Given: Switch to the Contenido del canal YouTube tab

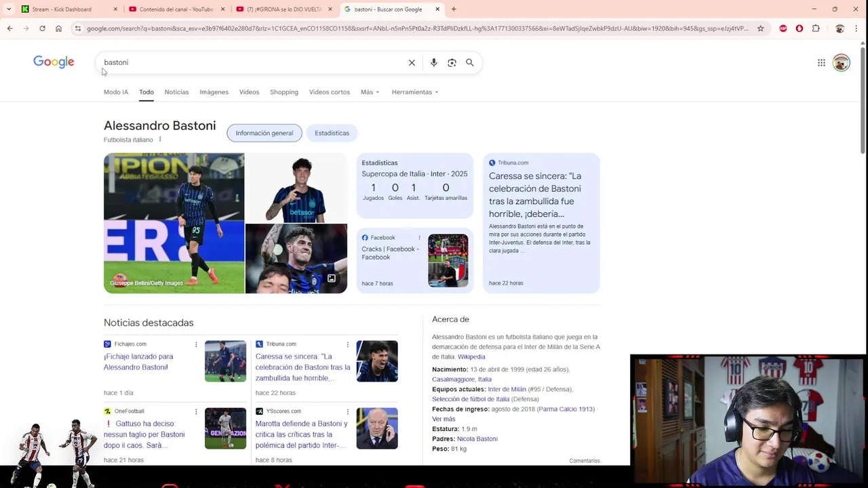Looking at the screenshot, I should (176, 9).
